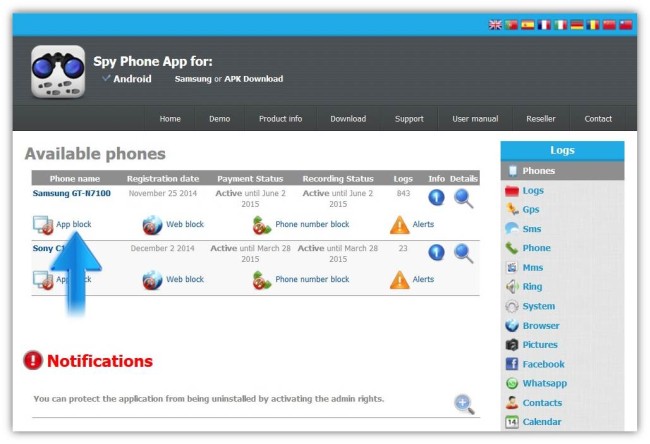Click the Phone name column header

coord(75,179)
